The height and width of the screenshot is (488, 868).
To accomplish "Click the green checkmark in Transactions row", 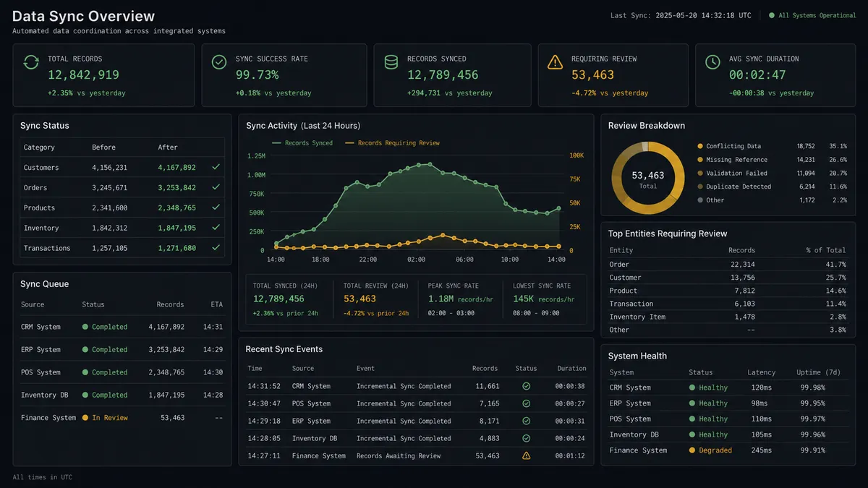I will pyautogui.click(x=215, y=248).
